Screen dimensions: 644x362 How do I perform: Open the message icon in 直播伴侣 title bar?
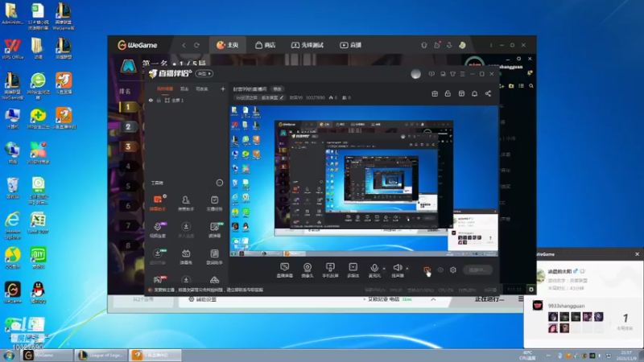tap(431, 74)
